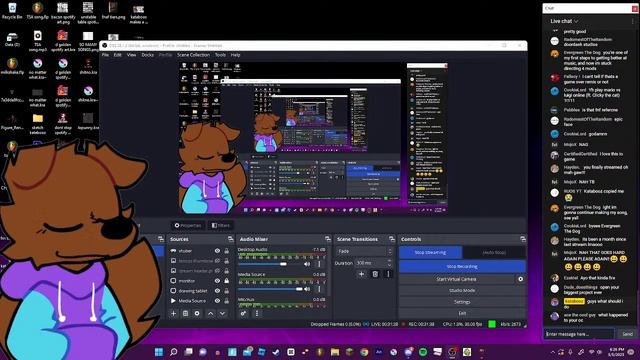Click Stop Recording button
Screen dimensions: 640x360
tap(462, 266)
